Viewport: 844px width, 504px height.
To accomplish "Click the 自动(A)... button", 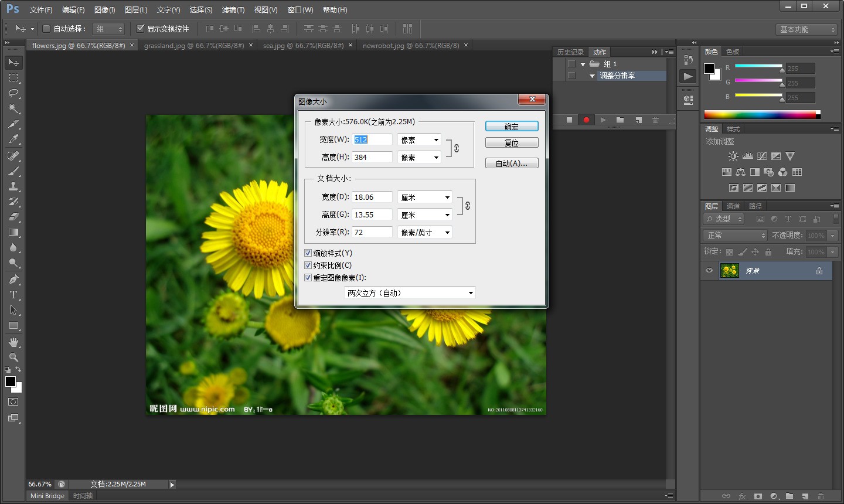I will (512, 164).
